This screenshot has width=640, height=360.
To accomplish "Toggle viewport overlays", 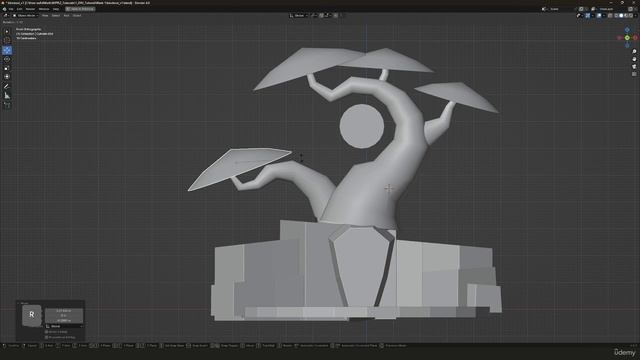I will pos(599,16).
